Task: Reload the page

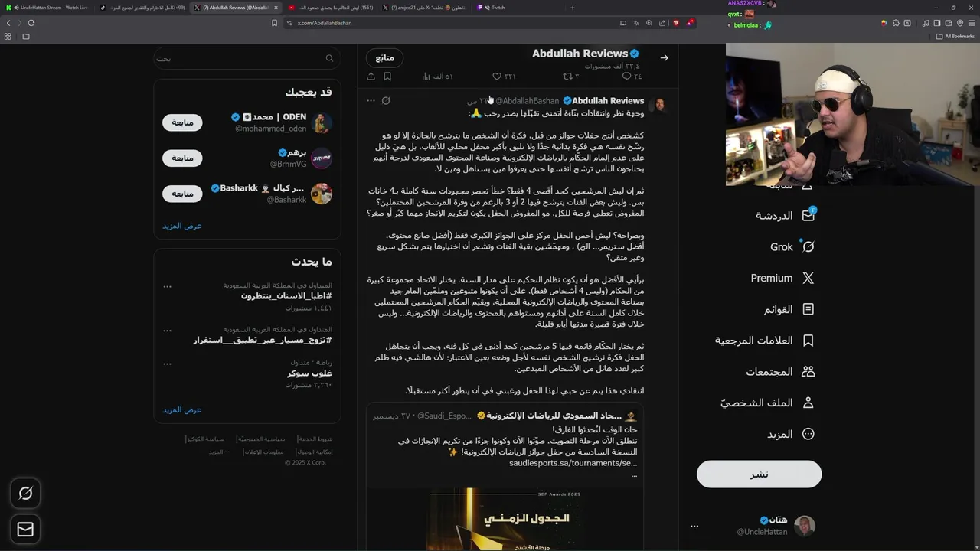Action: click(31, 23)
